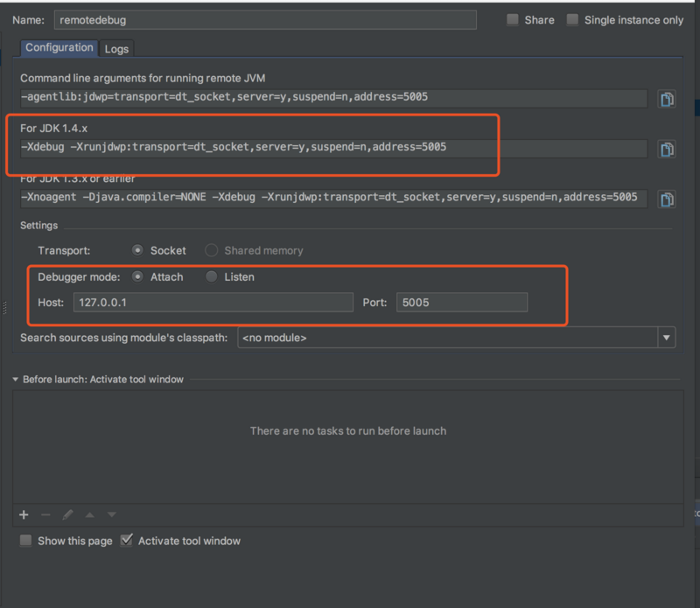Choose Shared memory as transport

210,249
